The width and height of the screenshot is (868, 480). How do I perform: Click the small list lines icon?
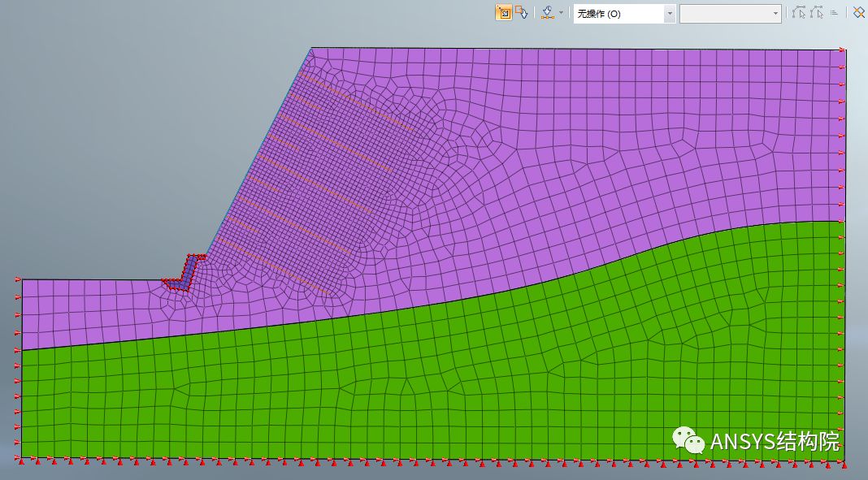coord(834,13)
